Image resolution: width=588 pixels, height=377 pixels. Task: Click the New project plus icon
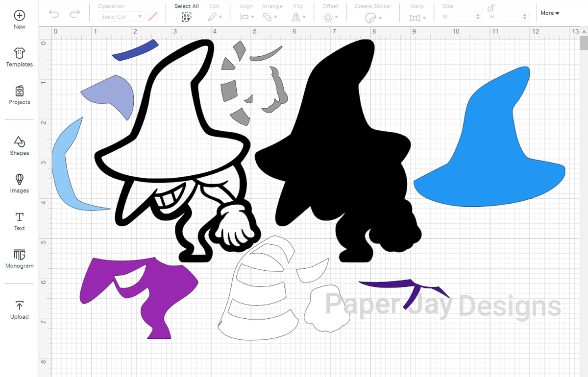point(20,15)
